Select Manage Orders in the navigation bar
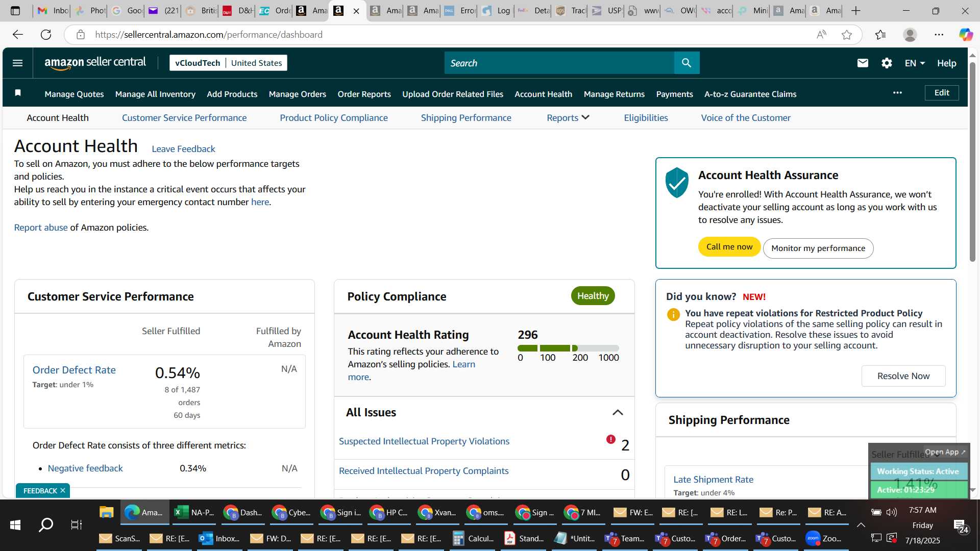980x551 pixels. [x=298, y=94]
